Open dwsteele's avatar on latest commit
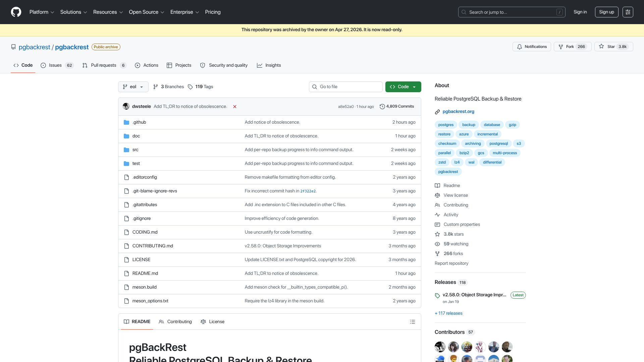The height and width of the screenshot is (362, 644). [x=126, y=106]
